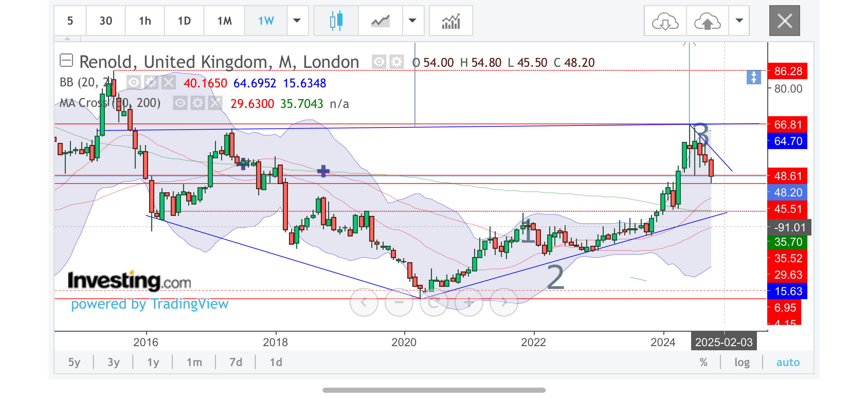Expand the chart style dropdown arrow
Viewport: 868px width, 401px height.
tap(413, 21)
